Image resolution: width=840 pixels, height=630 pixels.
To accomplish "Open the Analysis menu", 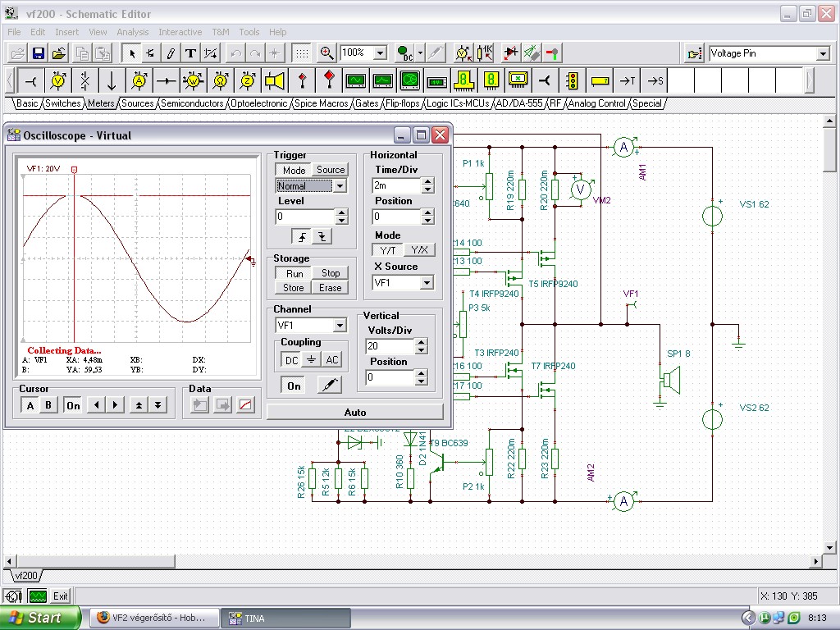I will tap(133, 32).
